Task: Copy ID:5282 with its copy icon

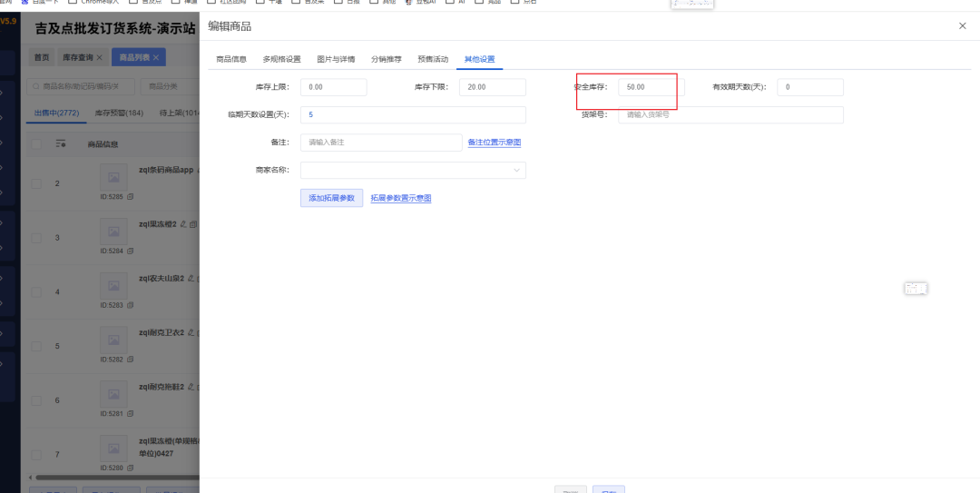Action: pos(130,360)
